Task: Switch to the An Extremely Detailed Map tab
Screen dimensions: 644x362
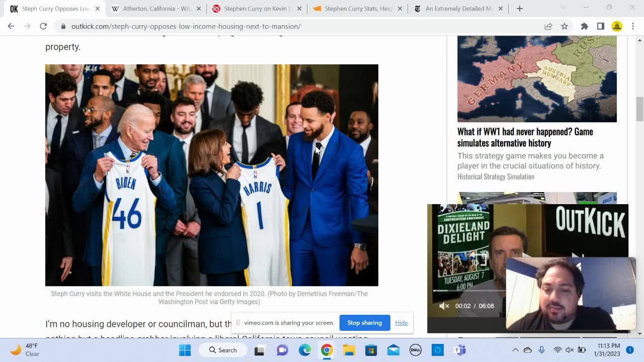Action: [458, 9]
